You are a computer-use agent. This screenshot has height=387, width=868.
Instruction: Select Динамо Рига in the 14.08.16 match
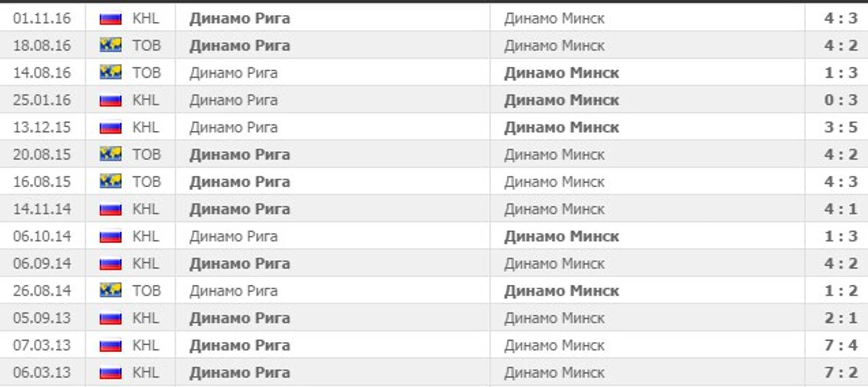233,73
